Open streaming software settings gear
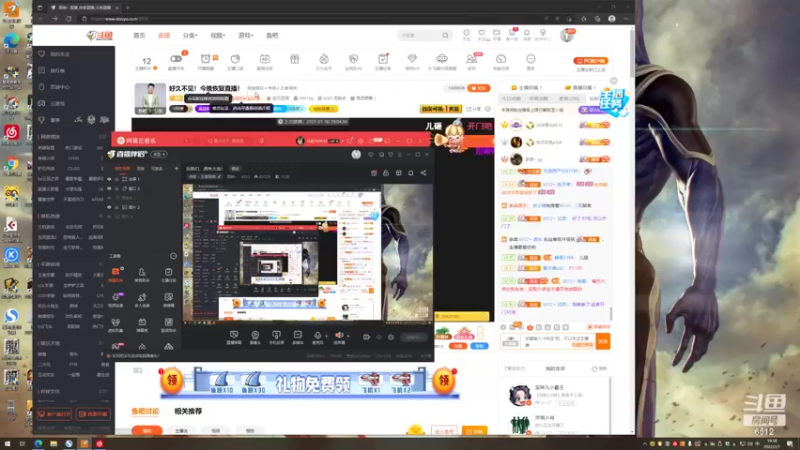The image size is (800, 450). [x=391, y=337]
